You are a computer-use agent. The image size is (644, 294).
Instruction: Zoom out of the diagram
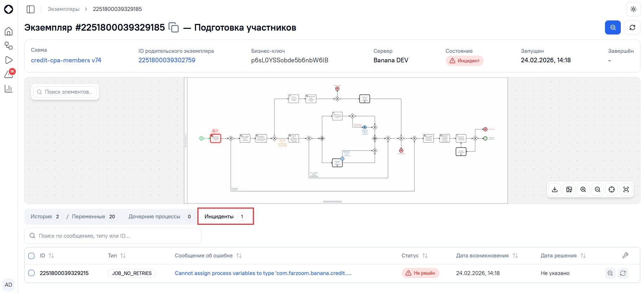point(598,189)
